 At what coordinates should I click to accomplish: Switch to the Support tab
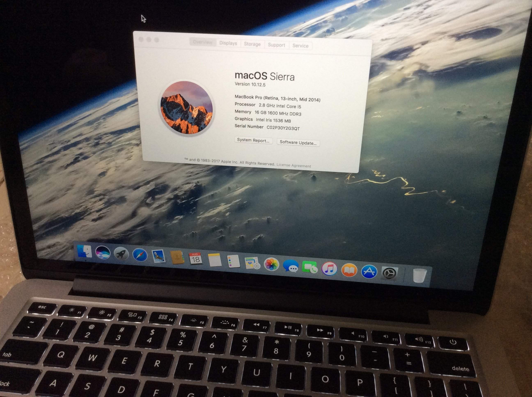click(276, 45)
